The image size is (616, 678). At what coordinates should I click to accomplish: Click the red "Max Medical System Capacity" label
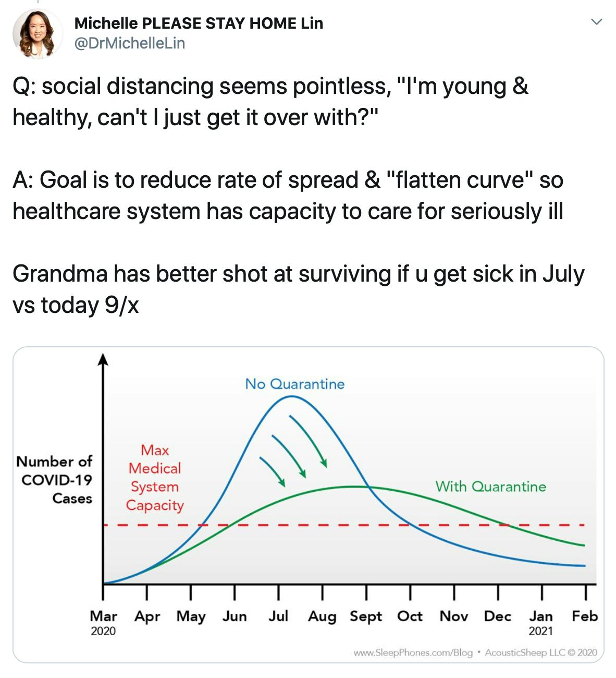click(155, 478)
